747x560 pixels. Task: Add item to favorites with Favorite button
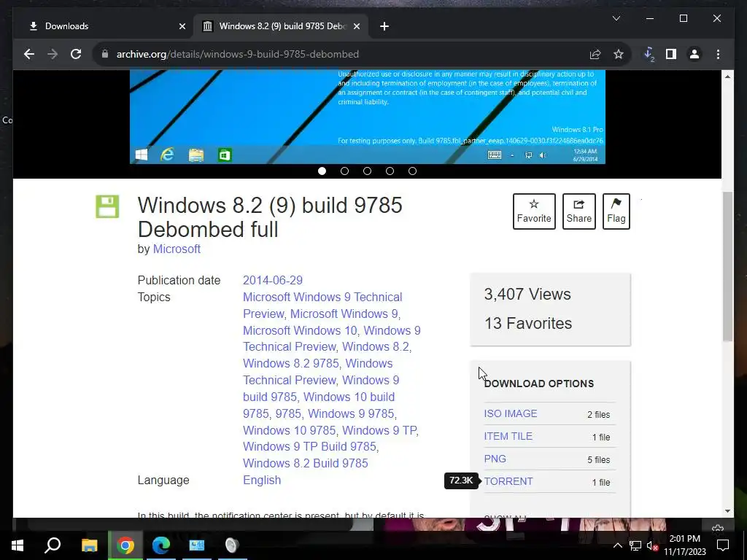click(x=534, y=211)
